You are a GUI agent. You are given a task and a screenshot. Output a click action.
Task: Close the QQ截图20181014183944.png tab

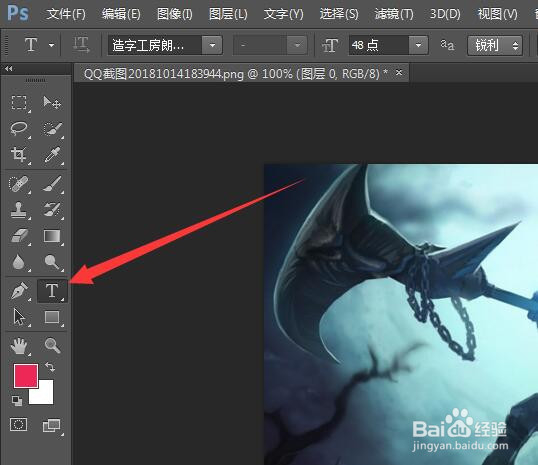pyautogui.click(x=399, y=73)
